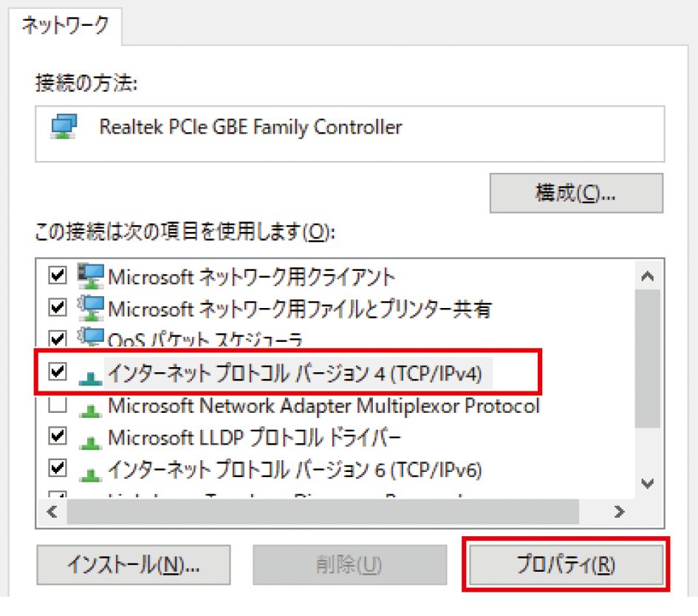The width and height of the screenshot is (698, 616).
Task: Uncheck インターネット プロトコル バージョン 4 (TCP/IPv4)
Action: (x=57, y=372)
